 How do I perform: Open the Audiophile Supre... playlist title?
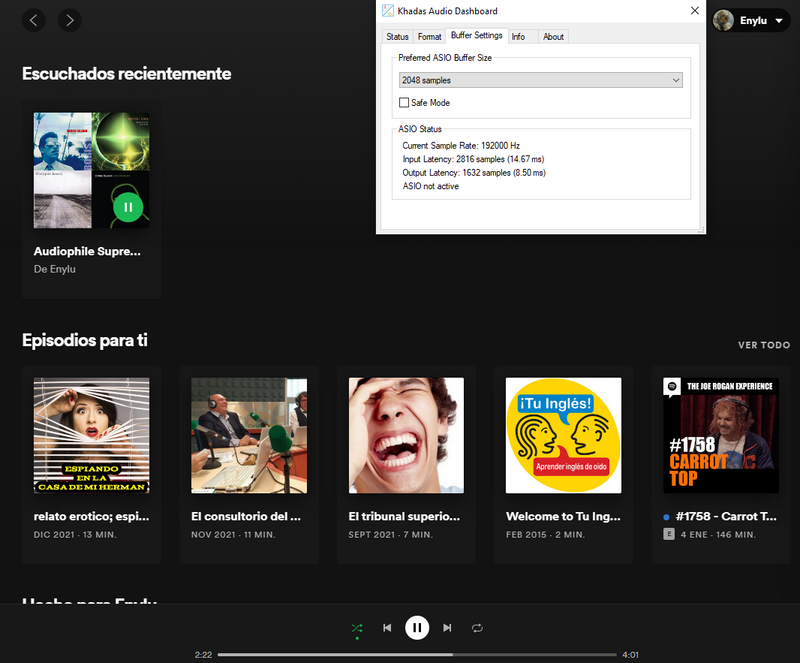pos(87,251)
